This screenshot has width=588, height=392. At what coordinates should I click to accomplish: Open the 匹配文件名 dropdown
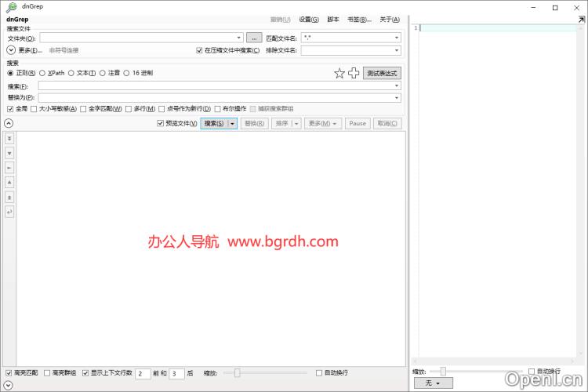(397, 38)
